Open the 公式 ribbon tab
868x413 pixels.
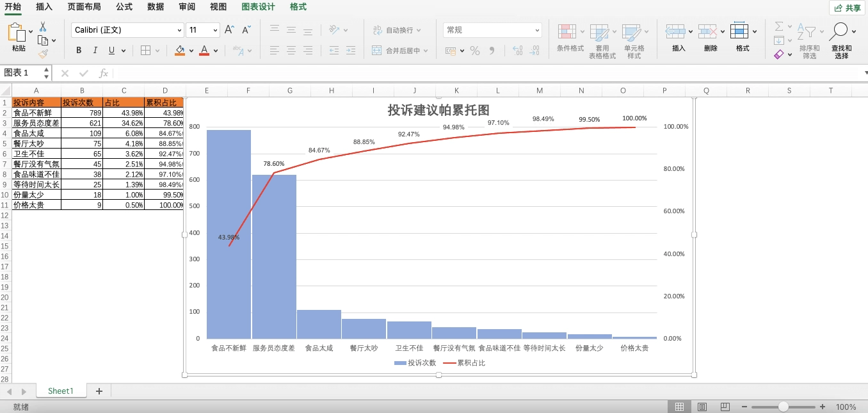click(124, 7)
